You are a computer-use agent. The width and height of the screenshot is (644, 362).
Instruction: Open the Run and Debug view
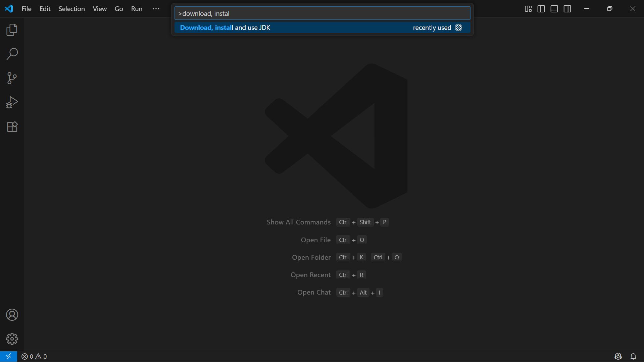12,102
